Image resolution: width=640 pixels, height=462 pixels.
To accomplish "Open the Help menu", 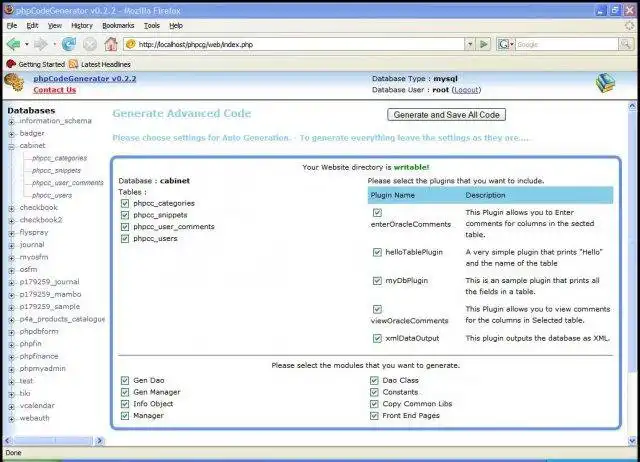I will pos(176,26).
